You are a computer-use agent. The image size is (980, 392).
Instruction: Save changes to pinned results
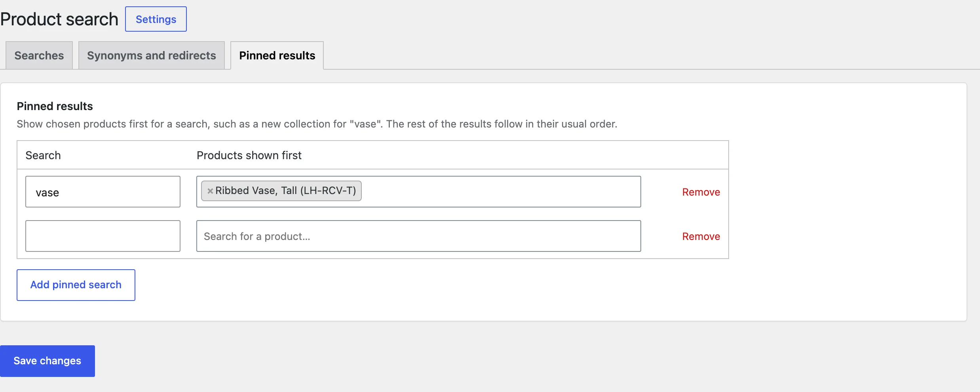[x=47, y=361]
